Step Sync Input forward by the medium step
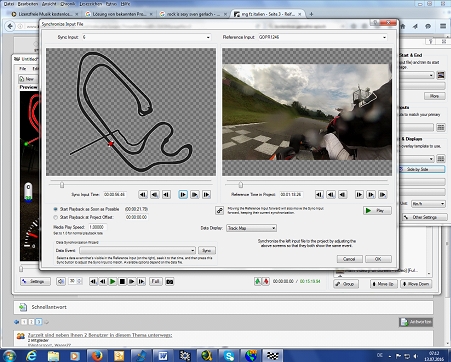The image size is (451, 362). (x=195, y=194)
